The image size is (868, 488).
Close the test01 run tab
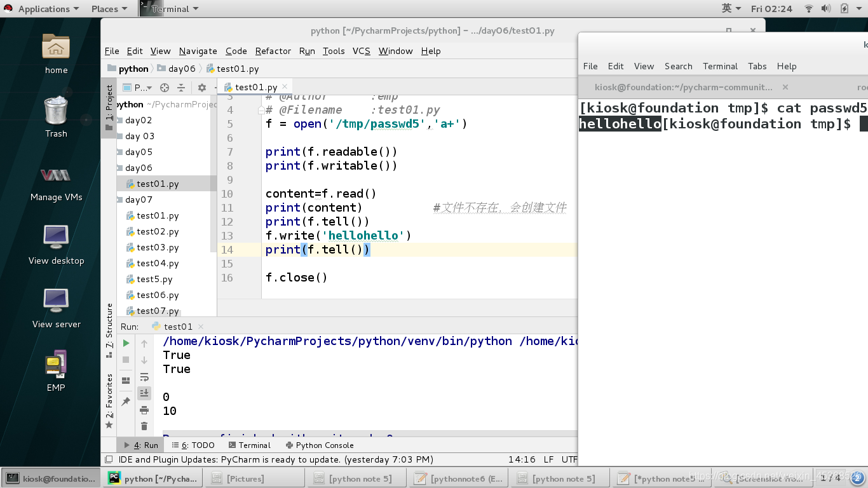pos(200,326)
